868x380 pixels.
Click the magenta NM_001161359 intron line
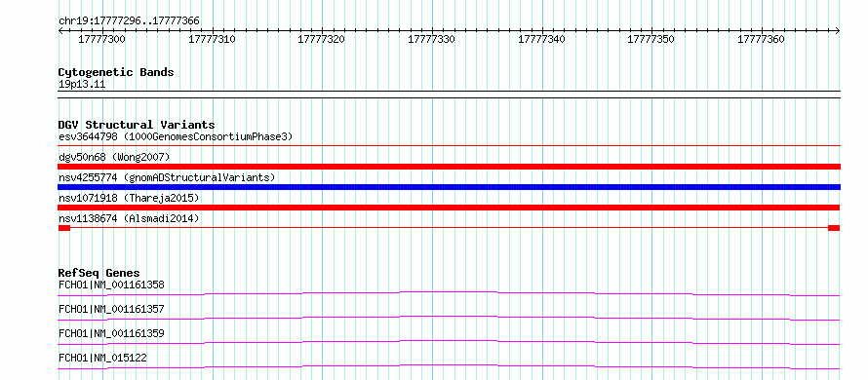[450, 342]
